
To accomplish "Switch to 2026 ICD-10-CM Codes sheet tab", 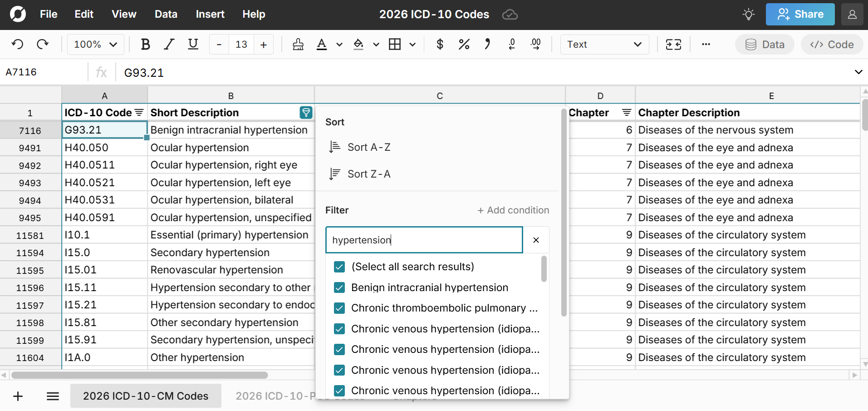I will tap(146, 396).
